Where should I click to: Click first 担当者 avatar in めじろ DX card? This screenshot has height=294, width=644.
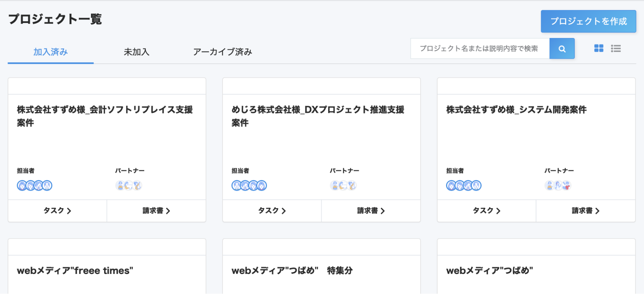tap(236, 185)
